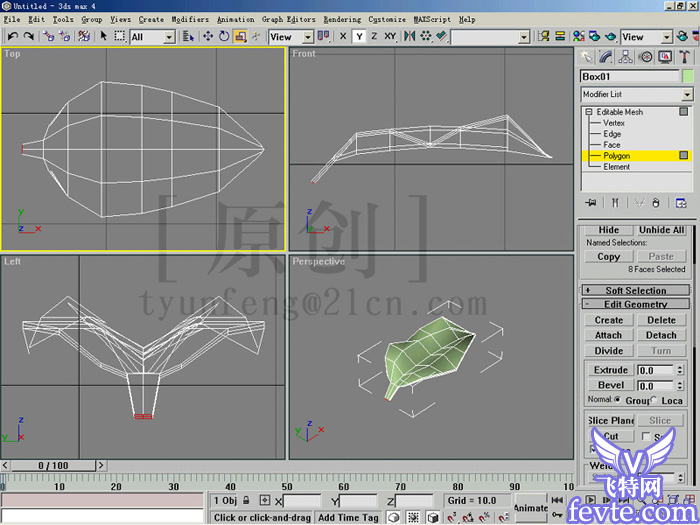Activate the Select and Rotate tool
700x525 pixels.
click(x=224, y=37)
